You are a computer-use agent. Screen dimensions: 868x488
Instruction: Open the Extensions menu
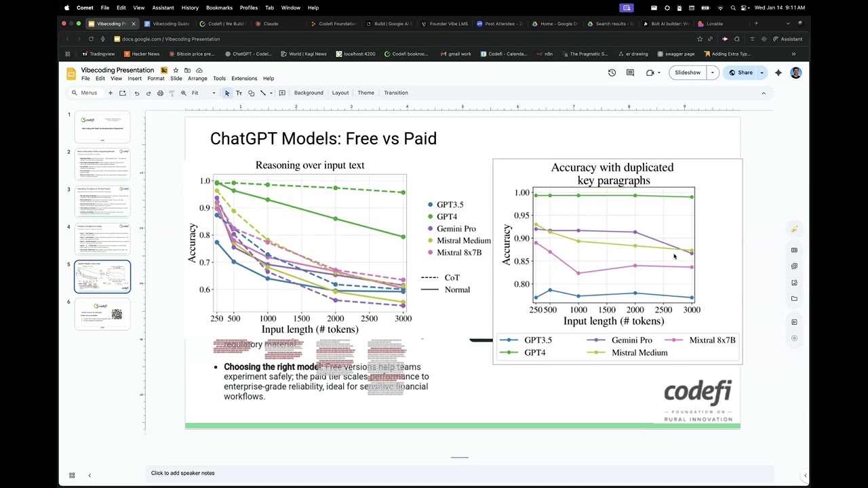[x=244, y=79]
